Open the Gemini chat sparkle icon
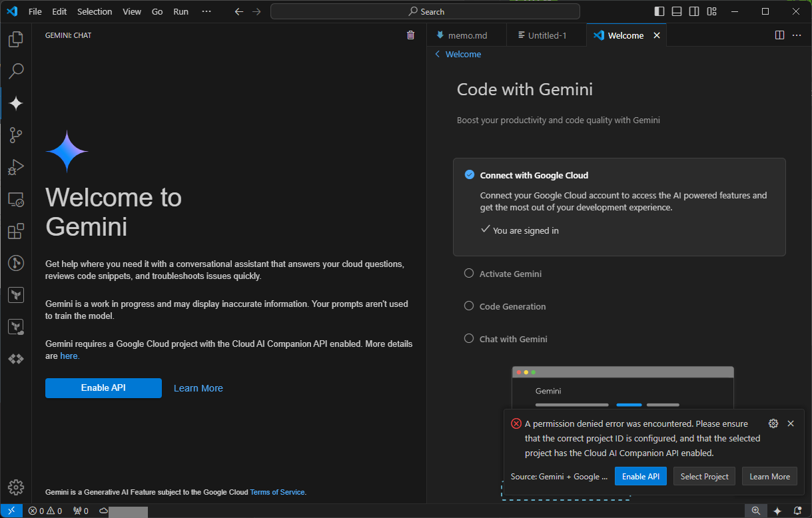812x518 pixels. (15, 103)
